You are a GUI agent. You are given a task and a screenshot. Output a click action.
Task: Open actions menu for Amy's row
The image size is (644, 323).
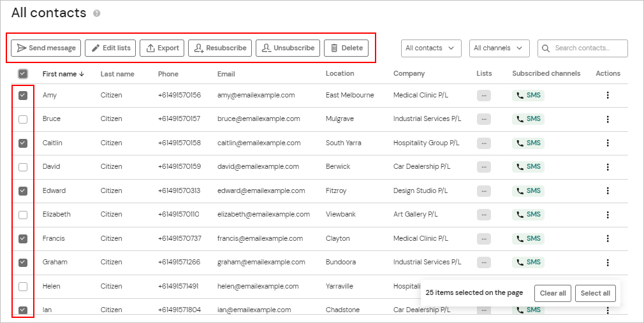tap(608, 95)
